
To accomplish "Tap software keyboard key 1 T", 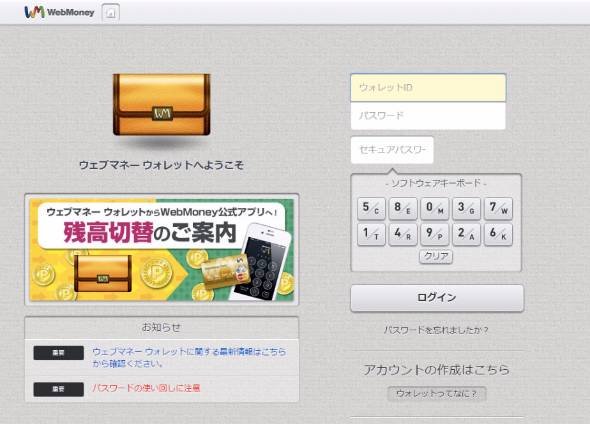I will tap(371, 234).
